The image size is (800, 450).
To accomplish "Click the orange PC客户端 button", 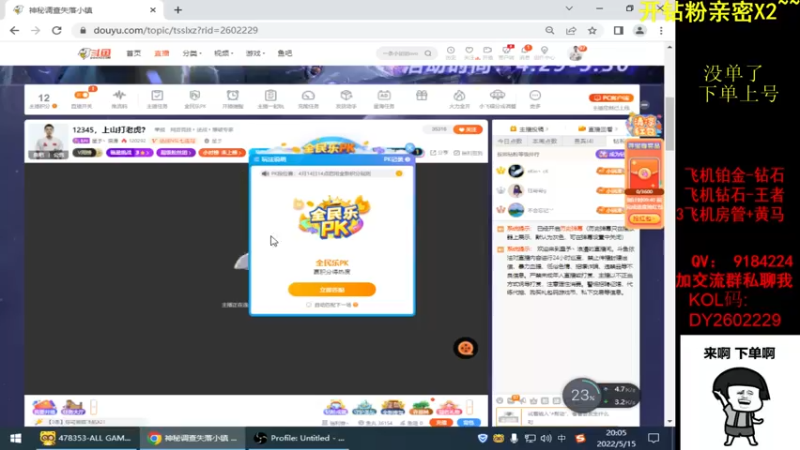I will [x=611, y=98].
